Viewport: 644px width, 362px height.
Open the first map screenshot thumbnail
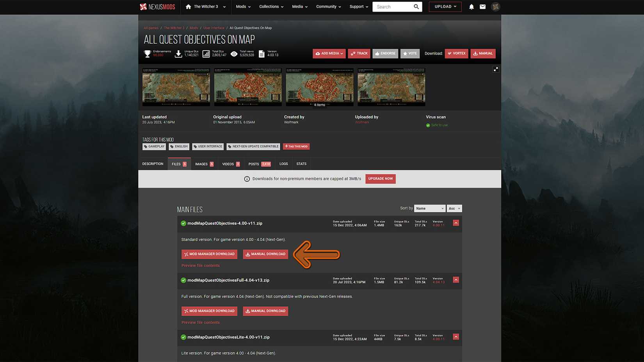[x=176, y=87]
